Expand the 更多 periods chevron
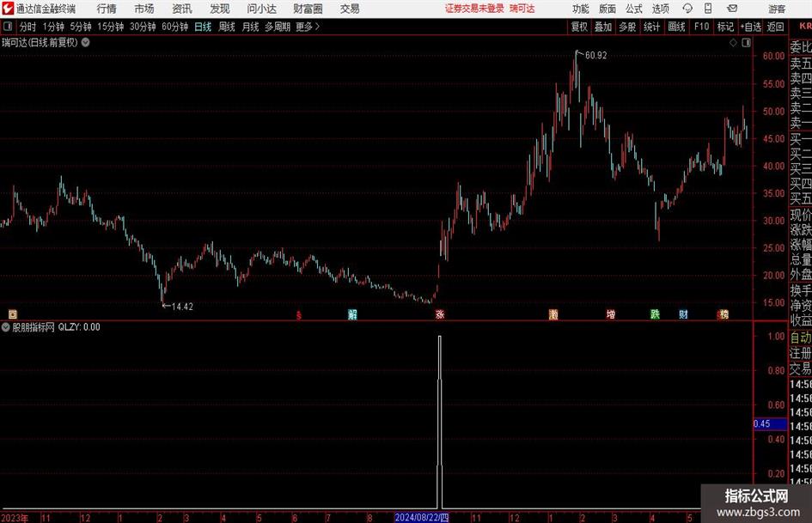This screenshot has height=523, width=812. [x=308, y=27]
